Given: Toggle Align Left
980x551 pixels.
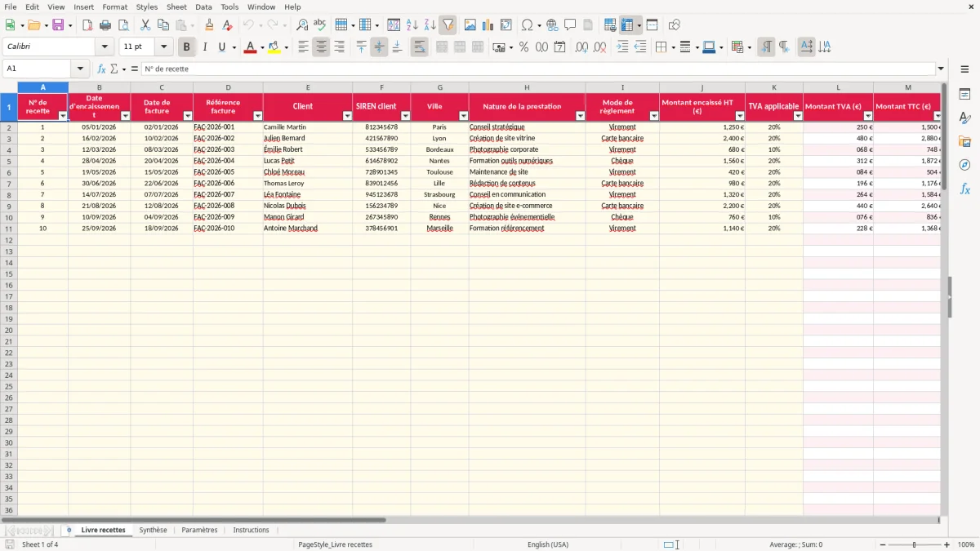Looking at the screenshot, I should click(x=303, y=47).
